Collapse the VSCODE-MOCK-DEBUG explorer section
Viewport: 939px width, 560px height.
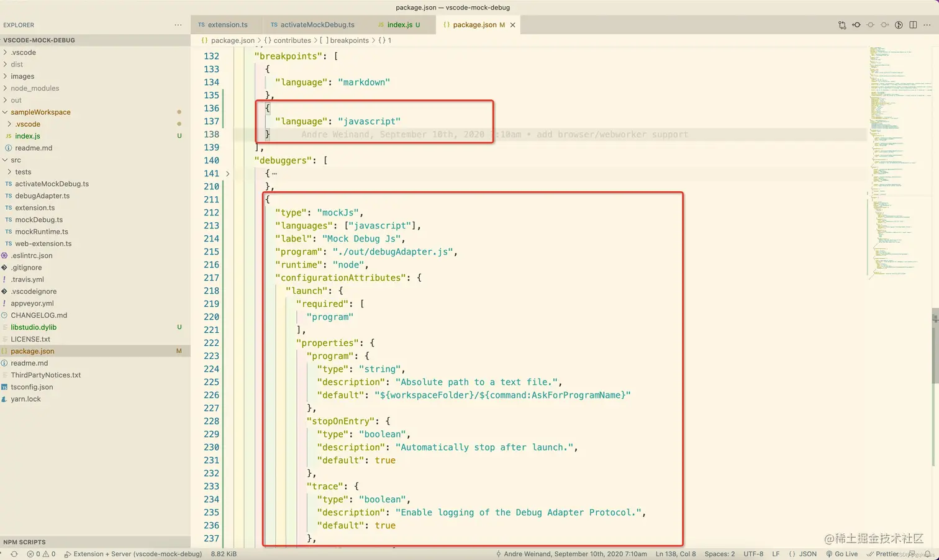[95, 40]
